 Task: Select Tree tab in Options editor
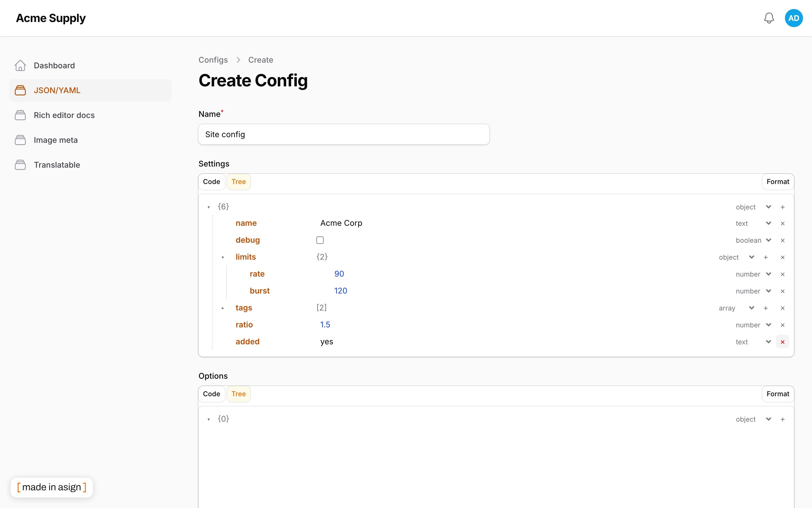coord(239,394)
